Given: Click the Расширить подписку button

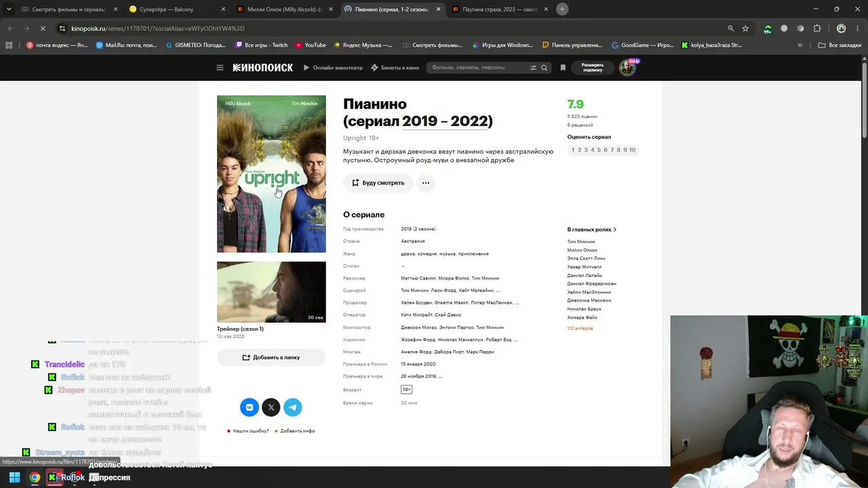Looking at the screenshot, I should point(593,68).
